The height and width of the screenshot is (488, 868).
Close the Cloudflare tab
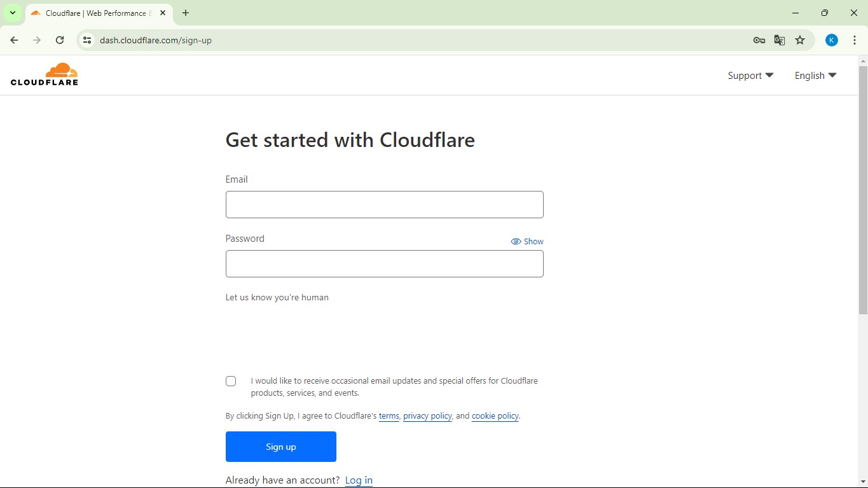pyautogui.click(x=163, y=13)
